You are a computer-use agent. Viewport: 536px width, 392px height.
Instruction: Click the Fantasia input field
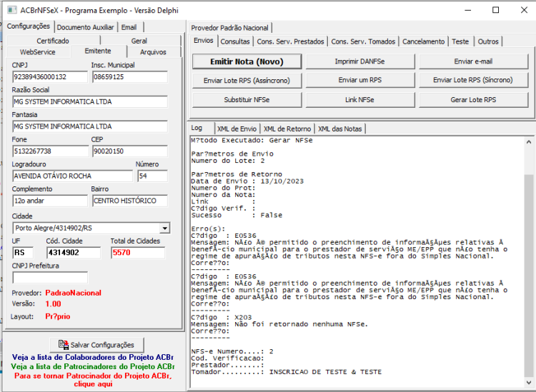click(90, 126)
